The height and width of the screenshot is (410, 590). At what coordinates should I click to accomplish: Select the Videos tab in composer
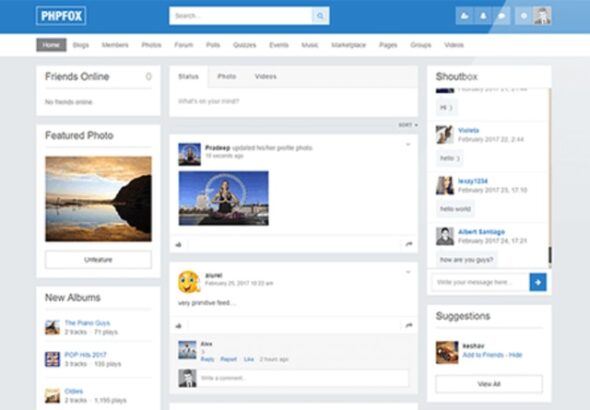[266, 76]
